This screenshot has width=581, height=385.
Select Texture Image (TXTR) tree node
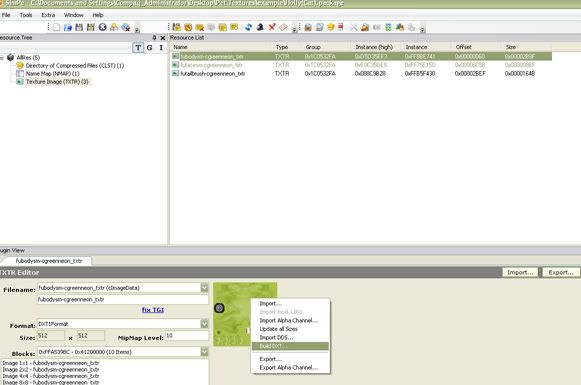click(x=57, y=82)
